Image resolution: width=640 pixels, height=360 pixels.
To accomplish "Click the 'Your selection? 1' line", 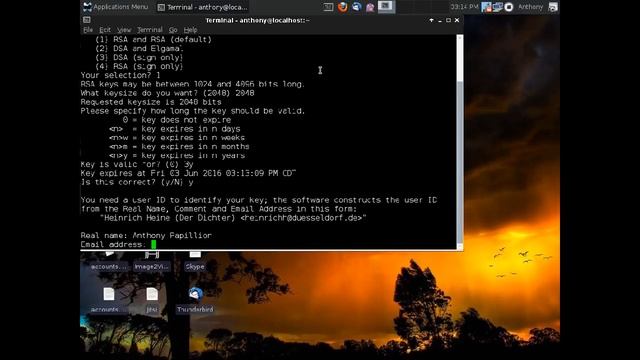I will coord(120,76).
